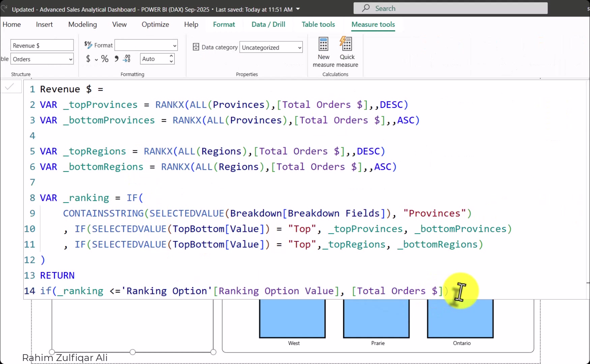
Task: Open the Data category Uncategorized dropdown
Action: pos(271,47)
